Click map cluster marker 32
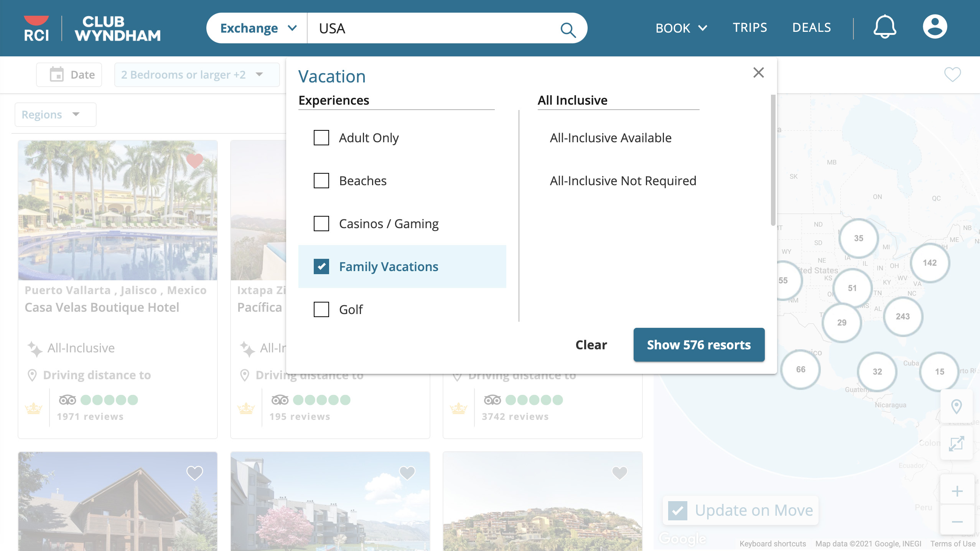980x551 pixels. point(877,372)
